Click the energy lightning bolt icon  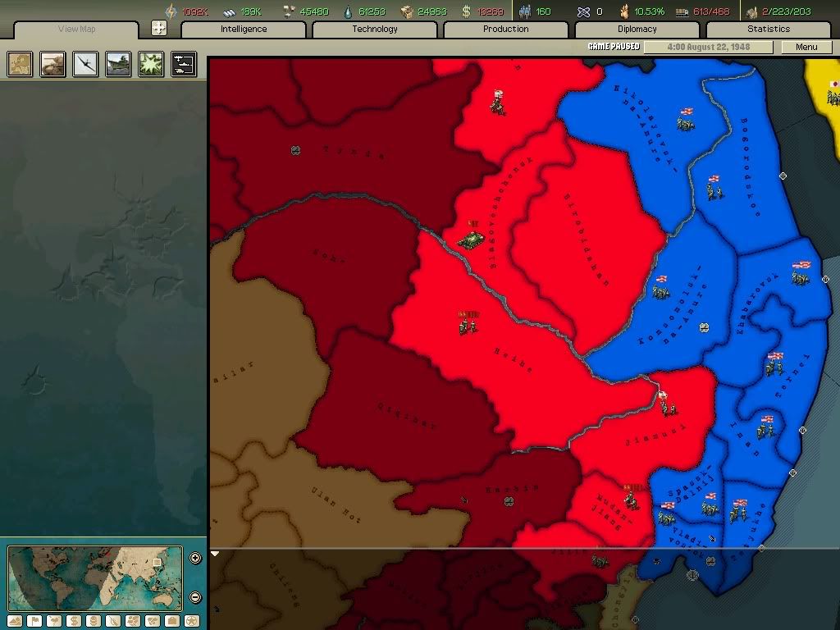click(171, 11)
